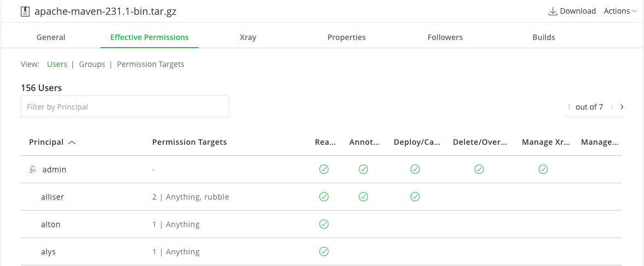Open the alton principal link

pos(51,224)
